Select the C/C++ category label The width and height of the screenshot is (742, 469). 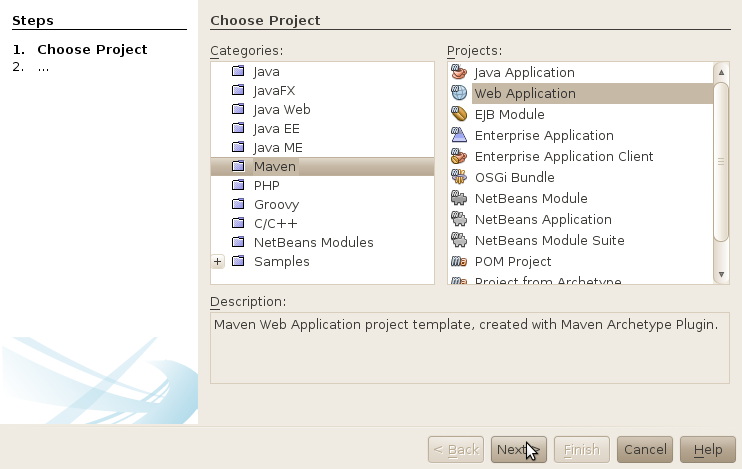pyautogui.click(x=275, y=223)
